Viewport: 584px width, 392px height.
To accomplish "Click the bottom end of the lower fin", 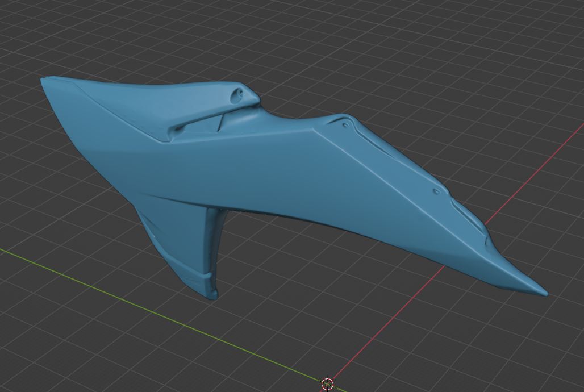I will [x=209, y=294].
